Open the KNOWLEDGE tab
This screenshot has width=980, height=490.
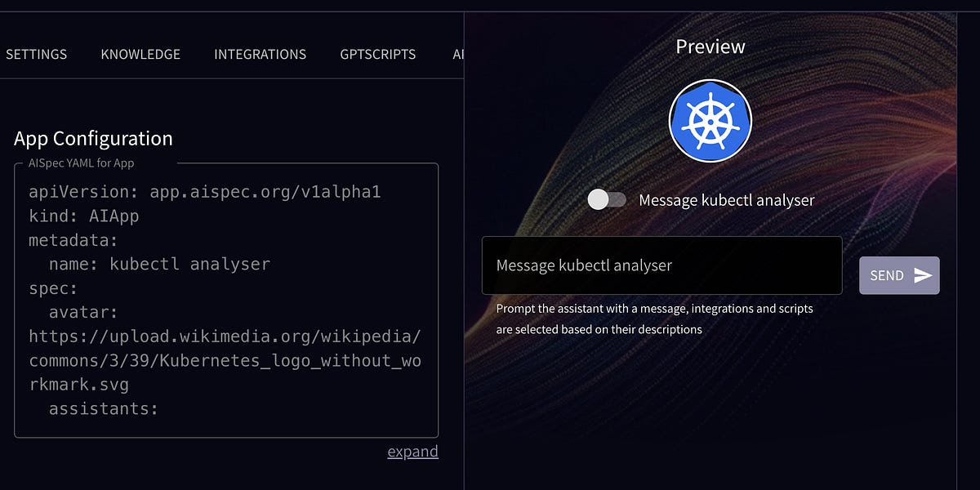140,54
